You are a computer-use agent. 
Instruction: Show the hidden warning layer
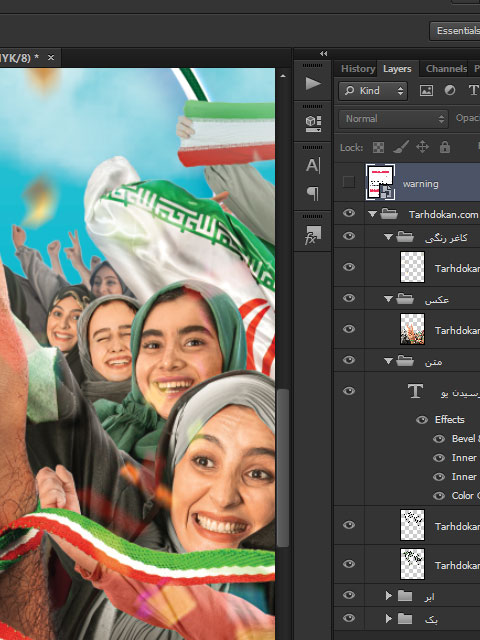(x=349, y=182)
